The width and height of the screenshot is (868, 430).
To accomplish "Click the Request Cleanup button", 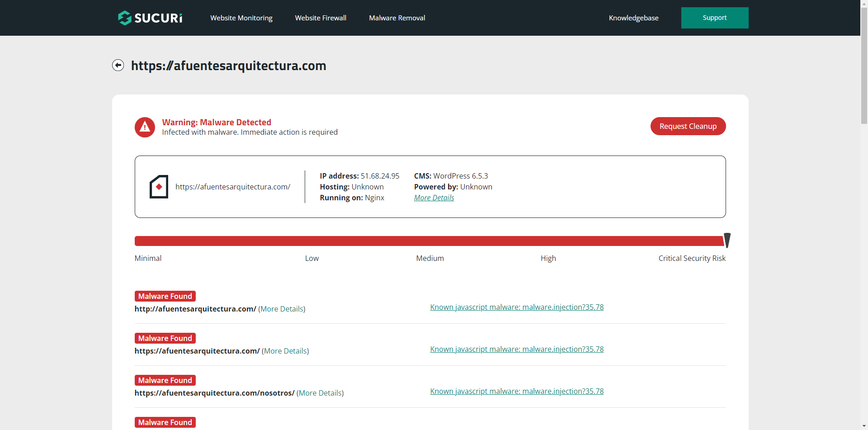I will pyautogui.click(x=688, y=126).
